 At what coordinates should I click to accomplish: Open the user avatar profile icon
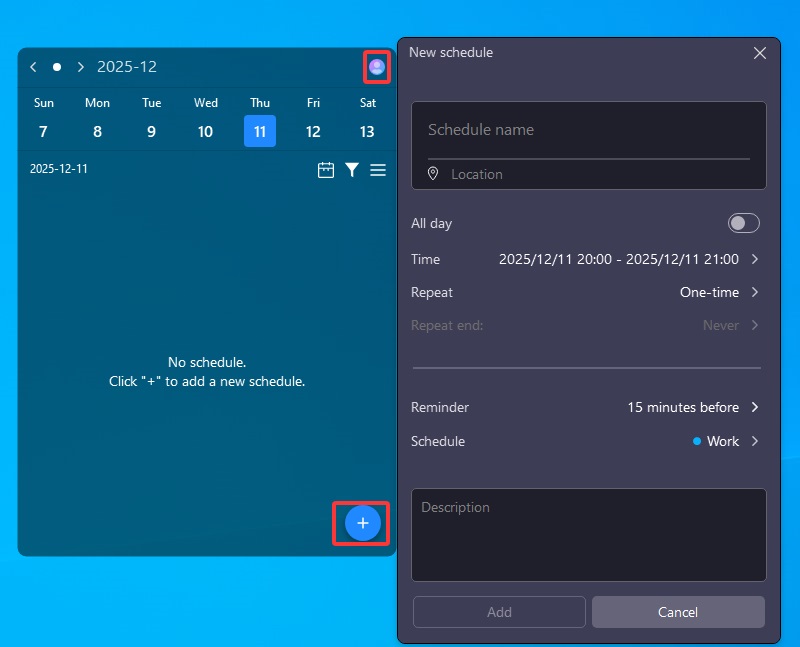click(377, 67)
